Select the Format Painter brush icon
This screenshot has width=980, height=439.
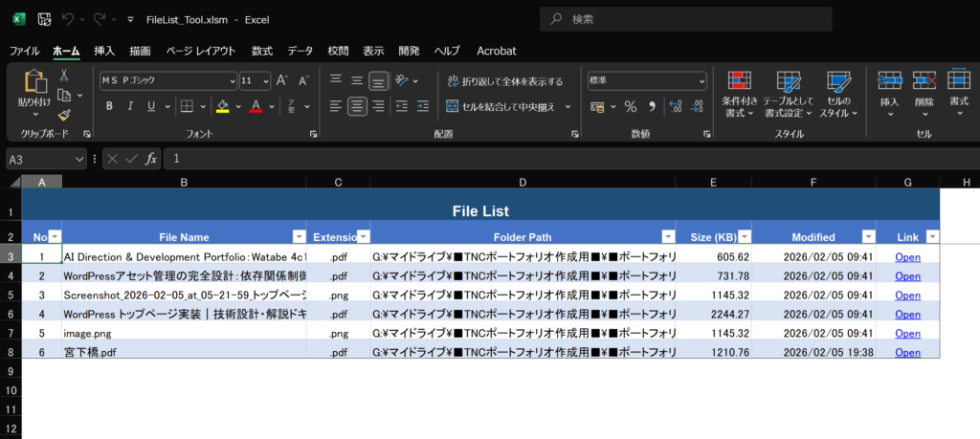pyautogui.click(x=64, y=114)
